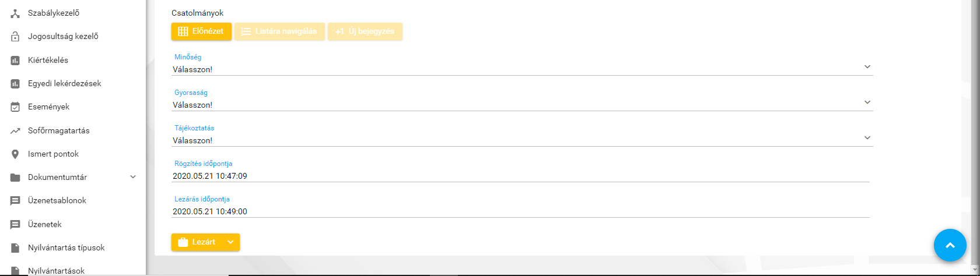Click the Rögzítés időpontja field
The height and width of the screenshot is (276, 980).
[520, 176]
